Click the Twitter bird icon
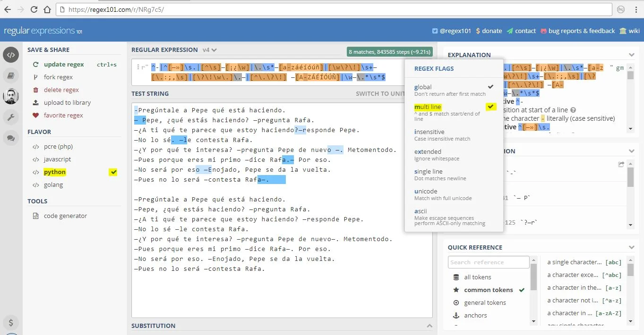Screen dimensions: 644x335 coord(435,31)
